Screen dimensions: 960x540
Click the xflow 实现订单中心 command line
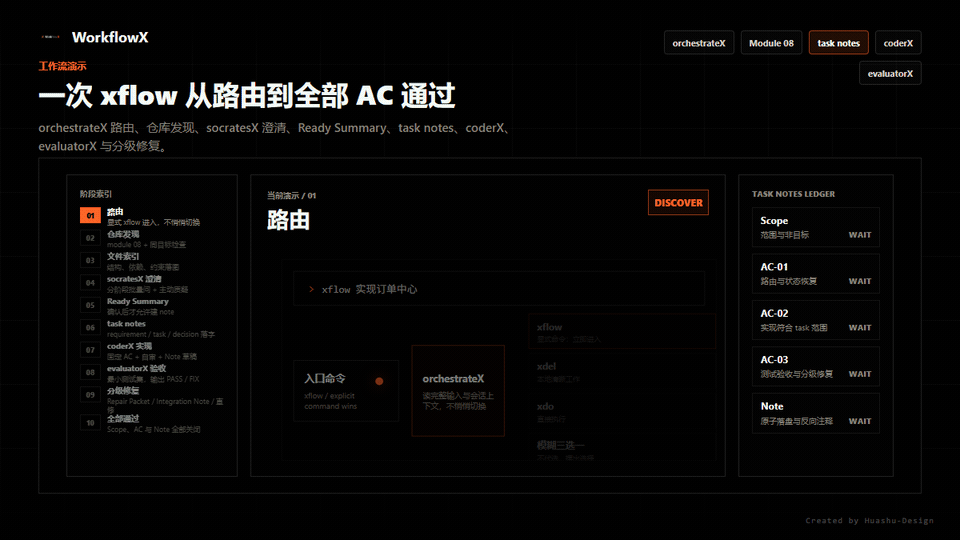pos(499,289)
